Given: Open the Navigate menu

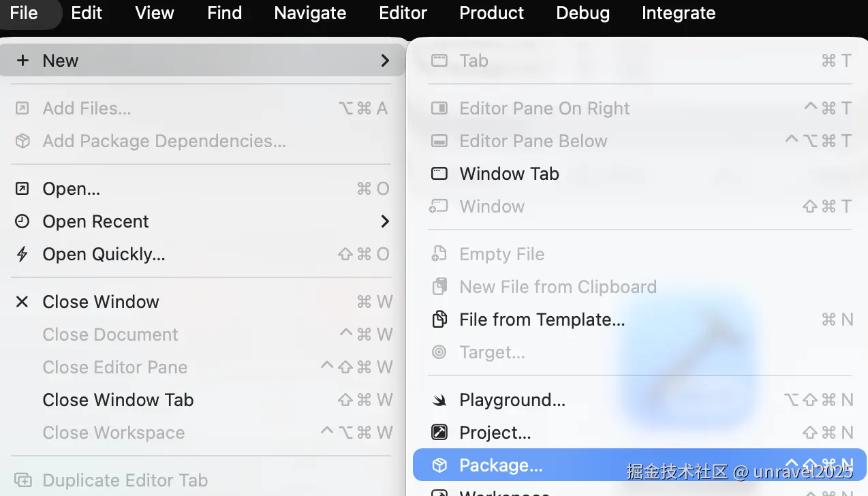Looking at the screenshot, I should click(x=310, y=13).
